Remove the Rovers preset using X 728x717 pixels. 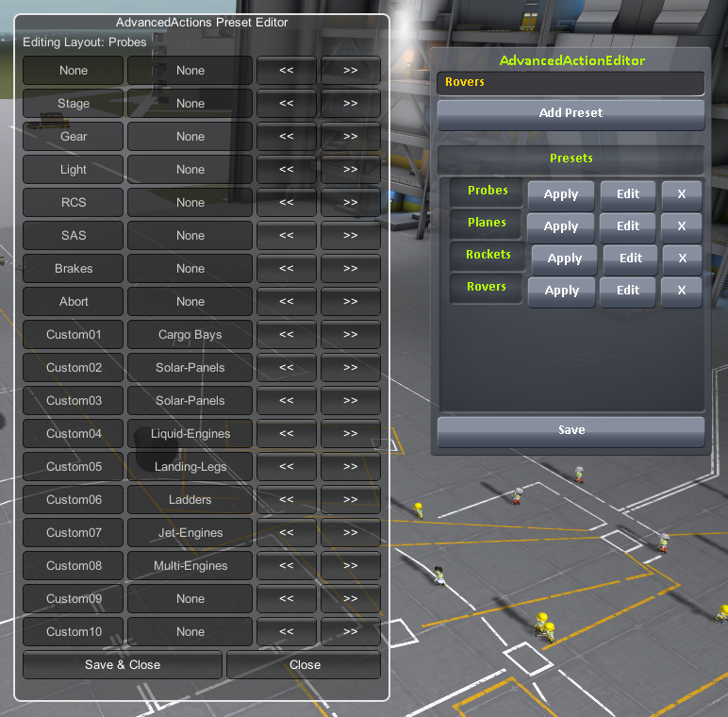tap(681, 291)
